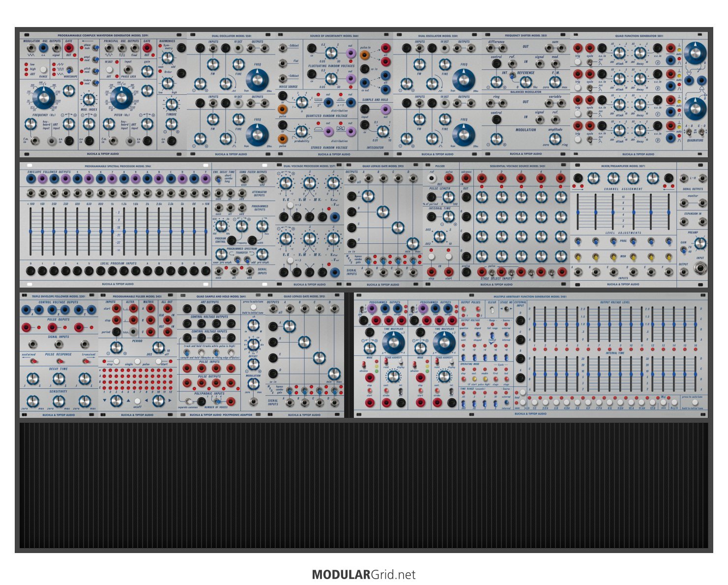The width and height of the screenshot is (728, 585).
Task: Flip the pitch mod. switch
Action: [96, 71]
